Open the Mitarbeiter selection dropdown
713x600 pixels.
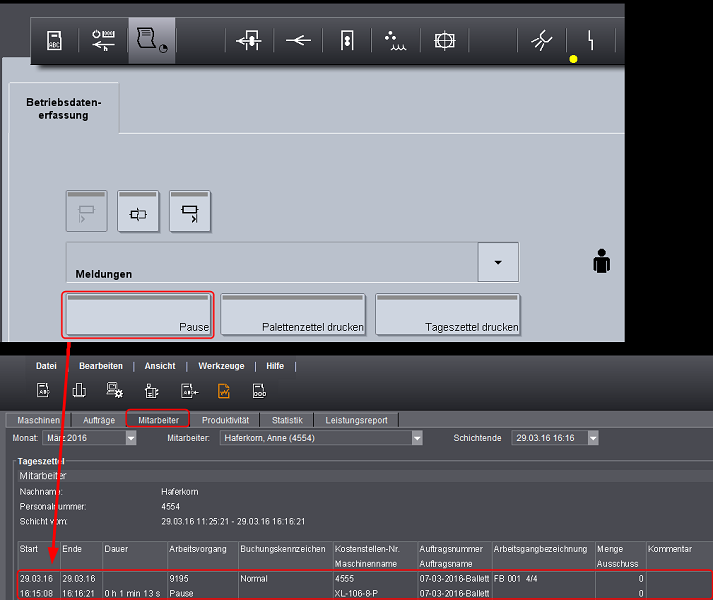[x=417, y=438]
